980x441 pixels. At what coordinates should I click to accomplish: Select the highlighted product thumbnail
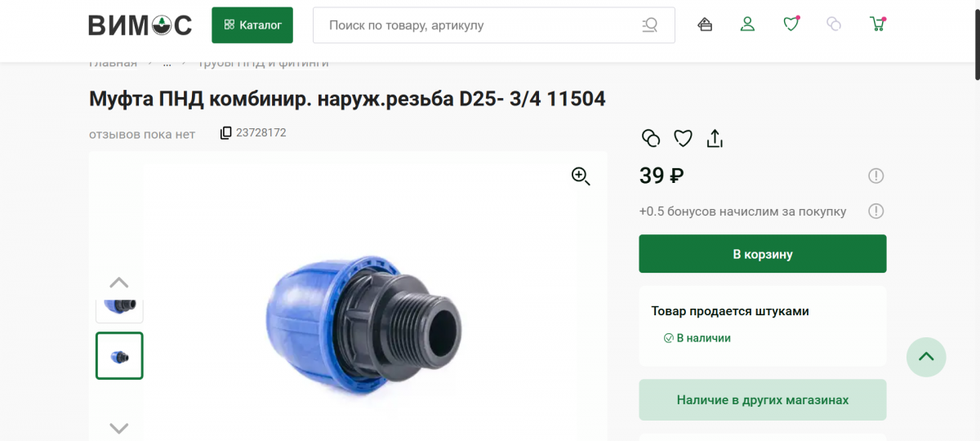pyautogui.click(x=119, y=355)
